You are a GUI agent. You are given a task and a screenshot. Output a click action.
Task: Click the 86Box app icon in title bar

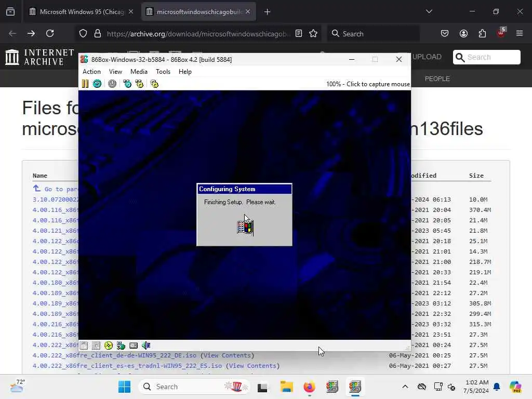point(84,59)
